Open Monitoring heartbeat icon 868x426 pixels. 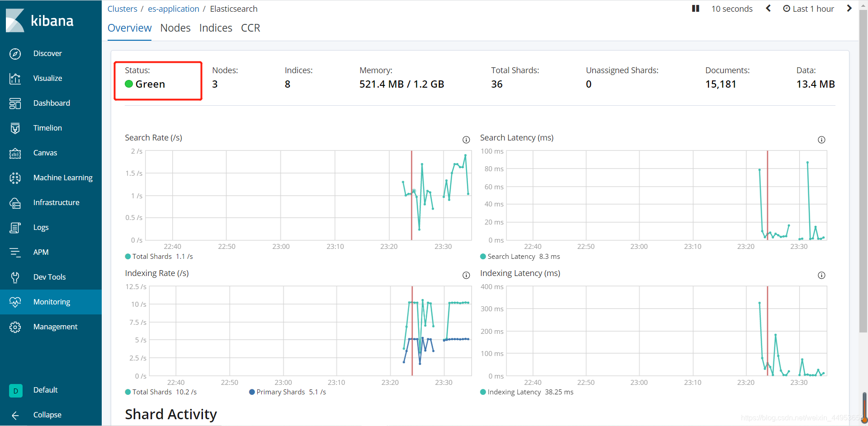(x=15, y=302)
